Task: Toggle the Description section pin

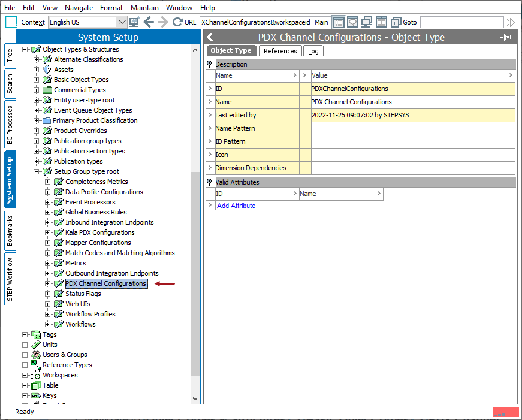Action: pyautogui.click(x=209, y=64)
